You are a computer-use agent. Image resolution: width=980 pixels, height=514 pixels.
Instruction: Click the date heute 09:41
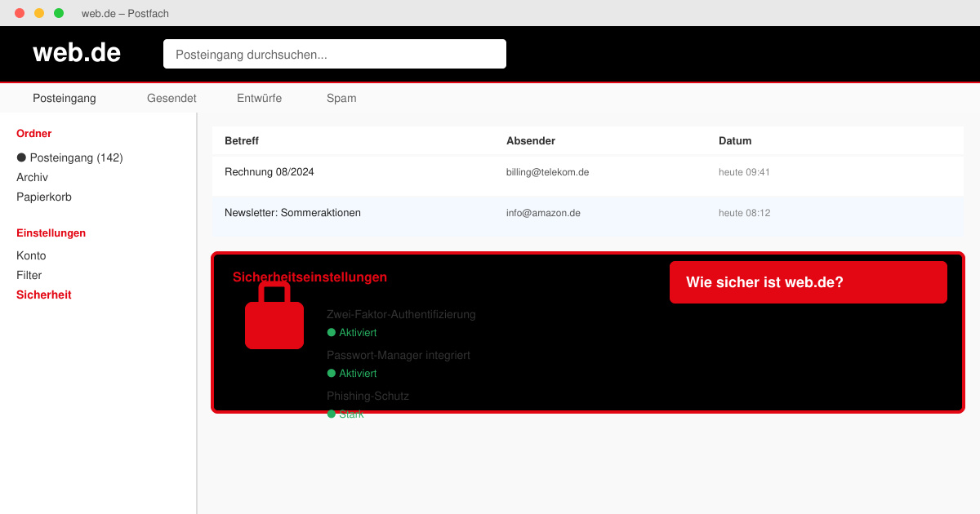(745, 172)
